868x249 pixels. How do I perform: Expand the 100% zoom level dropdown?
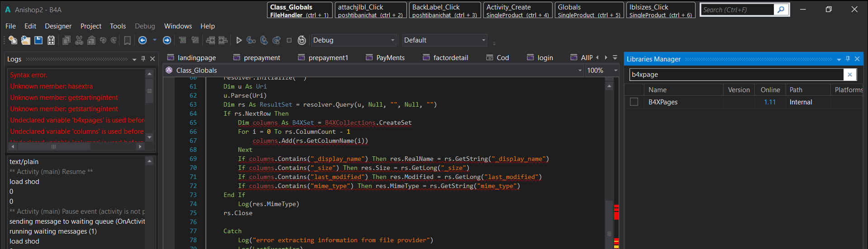click(615, 70)
